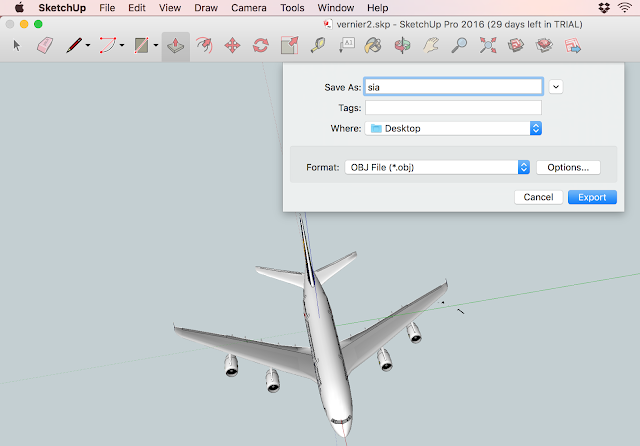Choose the Text label tool
640x446 pixels.
coord(347,45)
